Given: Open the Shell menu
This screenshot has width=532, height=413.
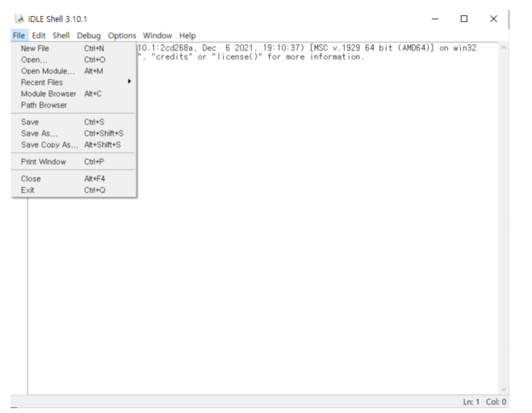Looking at the screenshot, I should pyautogui.click(x=61, y=35).
